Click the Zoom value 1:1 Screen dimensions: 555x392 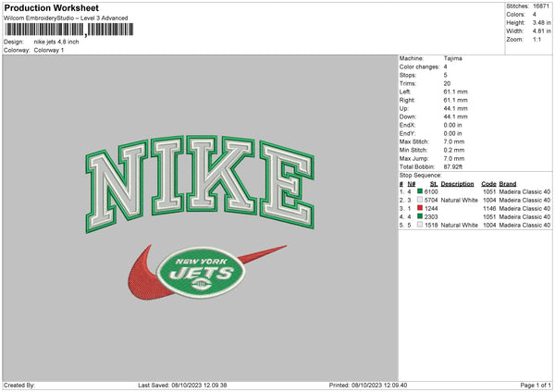click(536, 40)
